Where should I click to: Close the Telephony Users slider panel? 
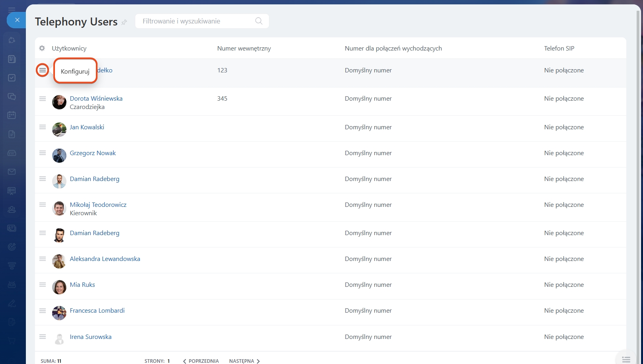pos(17,20)
